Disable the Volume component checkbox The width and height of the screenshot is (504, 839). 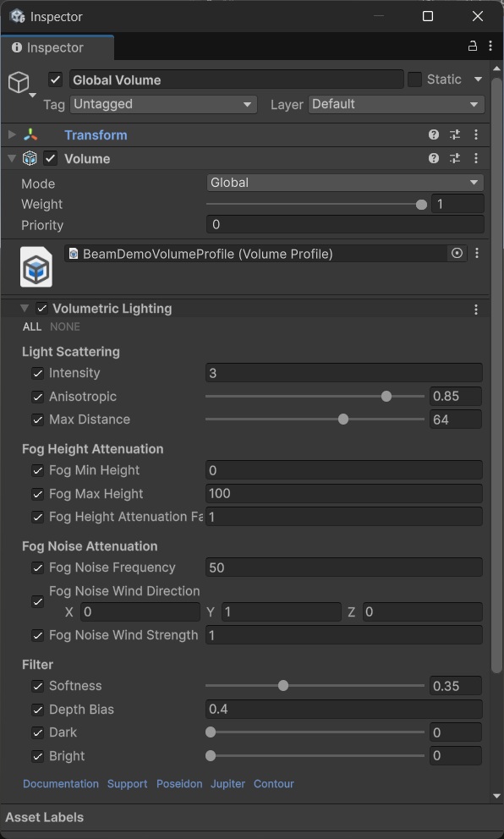(50, 158)
